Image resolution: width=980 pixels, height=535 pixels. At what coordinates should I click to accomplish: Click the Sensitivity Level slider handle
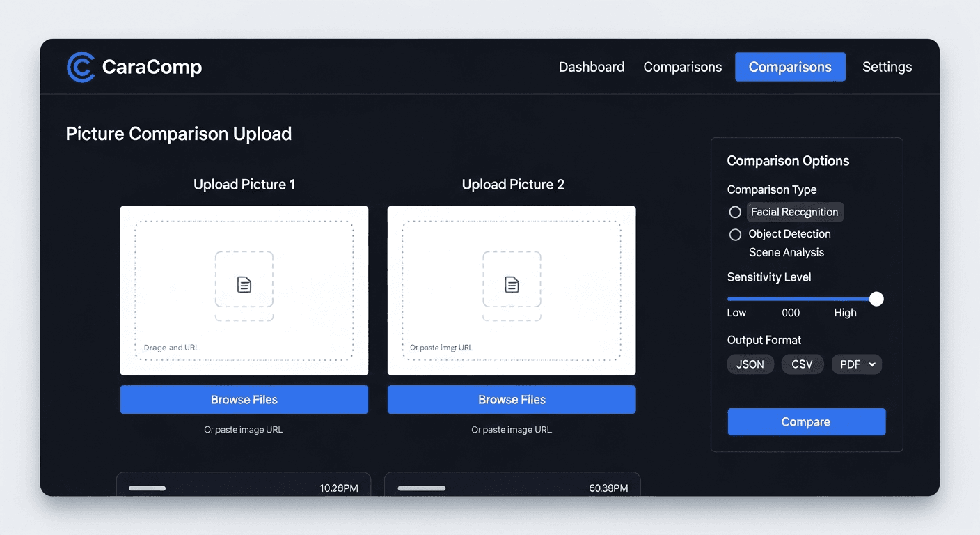pyautogui.click(x=876, y=298)
